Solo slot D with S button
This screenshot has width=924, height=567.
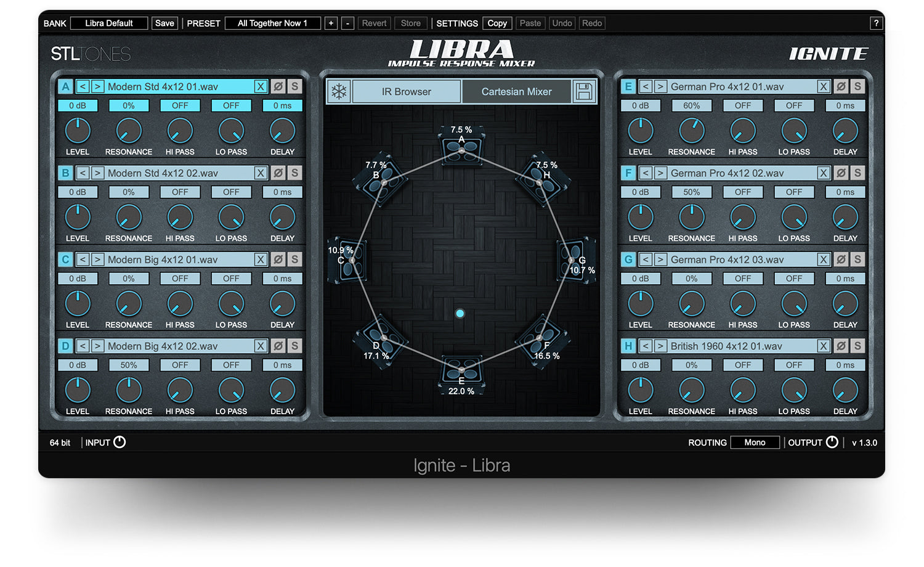[294, 346]
